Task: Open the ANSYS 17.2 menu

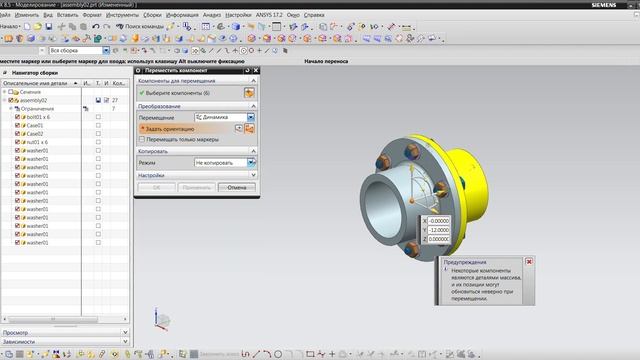Action: point(269,15)
